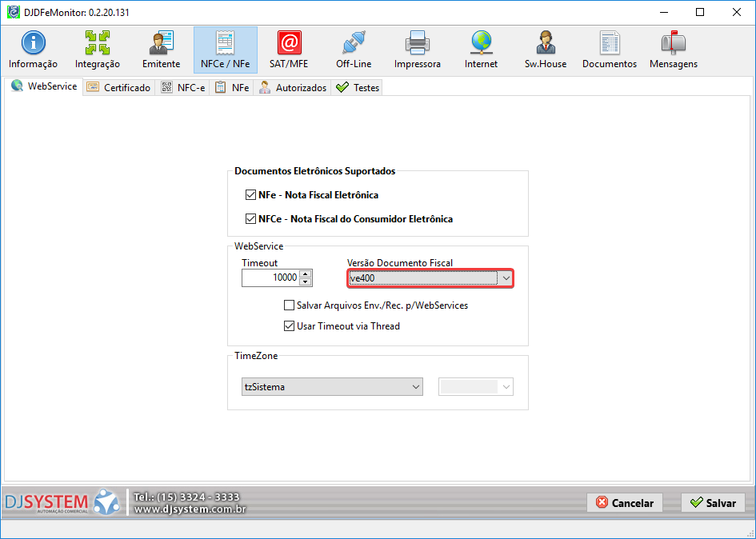Open the Documentos toolbar icon
Image resolution: width=756 pixels, height=539 pixels.
pos(610,50)
